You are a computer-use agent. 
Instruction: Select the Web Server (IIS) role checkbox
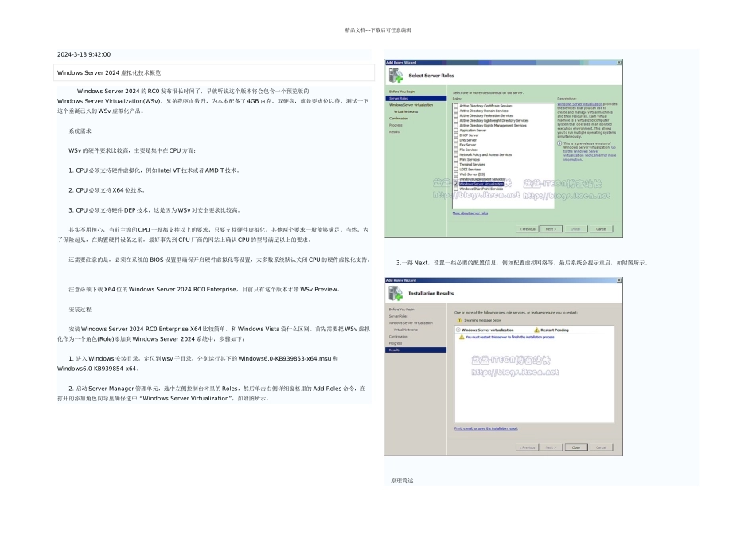456,174
